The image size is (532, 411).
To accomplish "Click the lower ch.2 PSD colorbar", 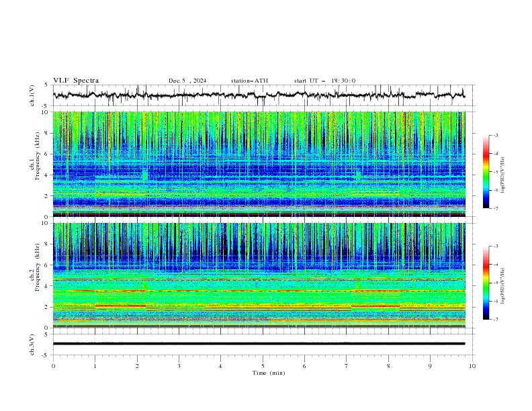I will [x=486, y=283].
